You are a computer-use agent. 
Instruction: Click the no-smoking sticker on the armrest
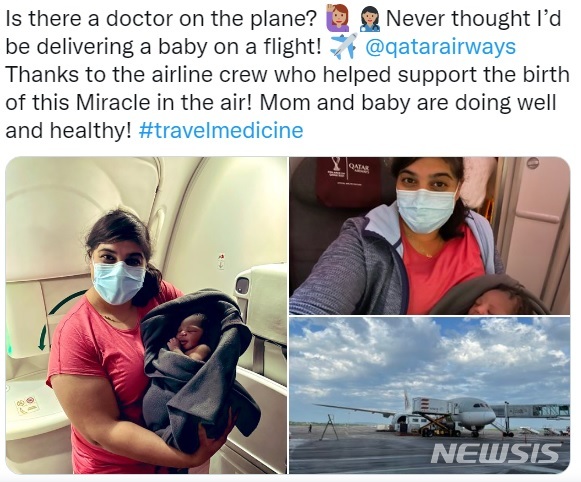pyautogui.click(x=27, y=405)
